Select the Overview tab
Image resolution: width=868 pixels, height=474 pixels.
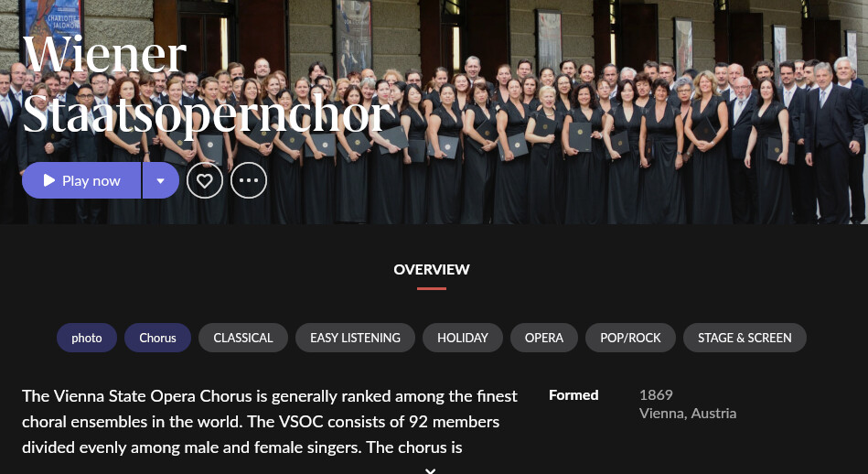pos(432,270)
